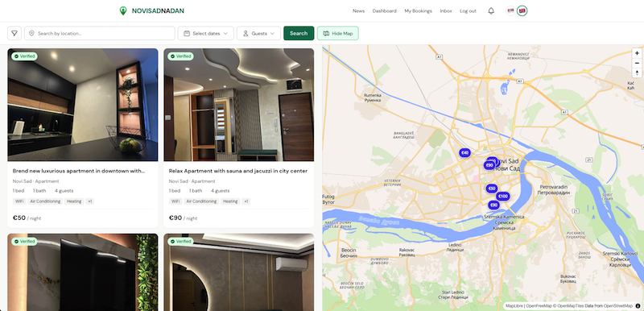Viewport: 644px width, 311px height.
Task: Click Heating tag on Brend new apartment
Action: click(74, 201)
